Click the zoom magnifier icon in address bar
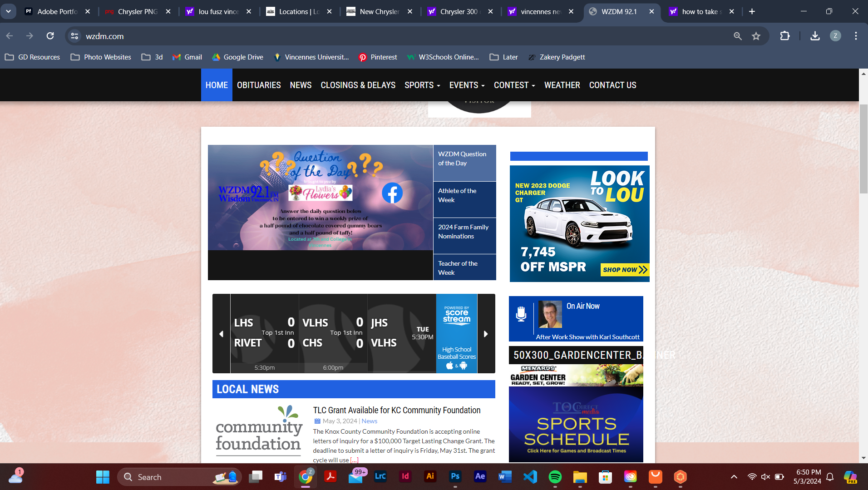This screenshot has width=868, height=490. (x=738, y=36)
